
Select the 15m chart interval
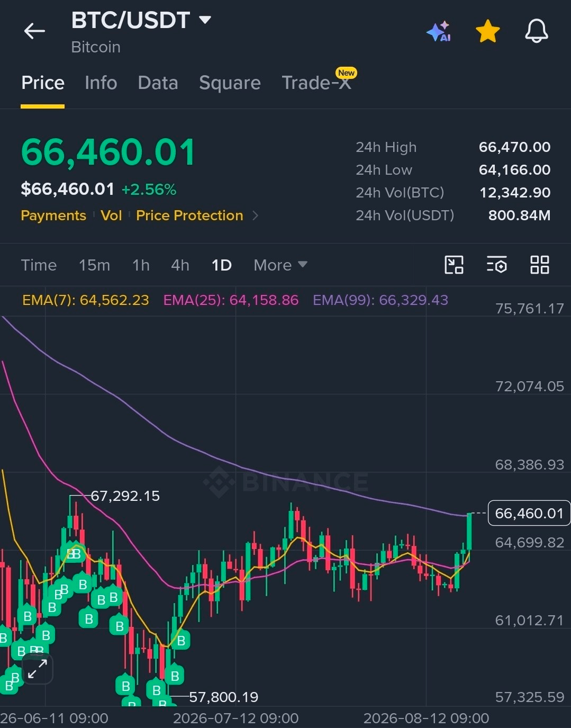[94, 265]
